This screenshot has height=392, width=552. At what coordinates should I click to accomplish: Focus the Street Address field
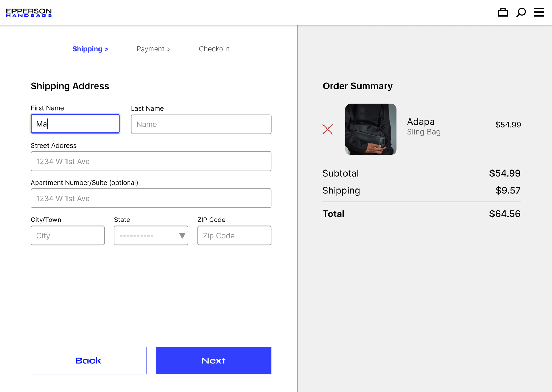click(151, 161)
